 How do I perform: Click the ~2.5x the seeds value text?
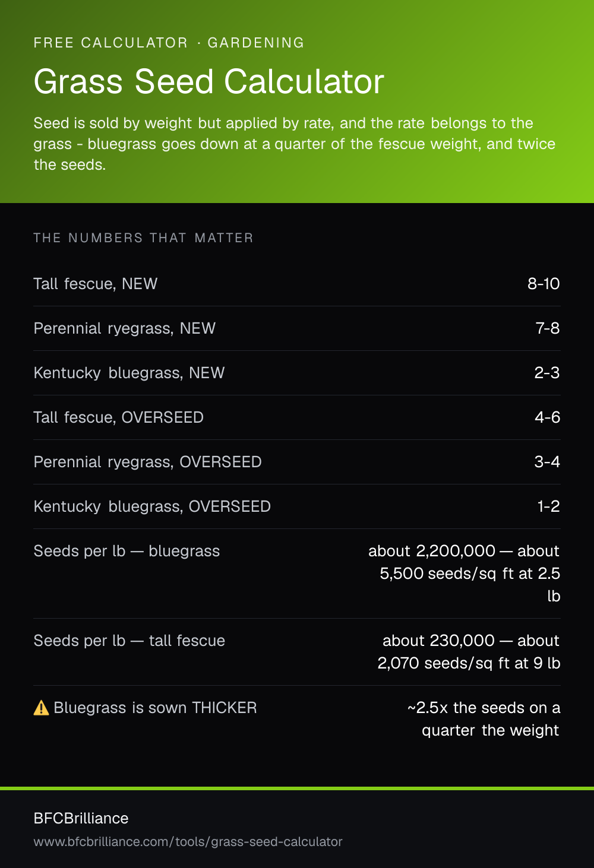(x=484, y=719)
